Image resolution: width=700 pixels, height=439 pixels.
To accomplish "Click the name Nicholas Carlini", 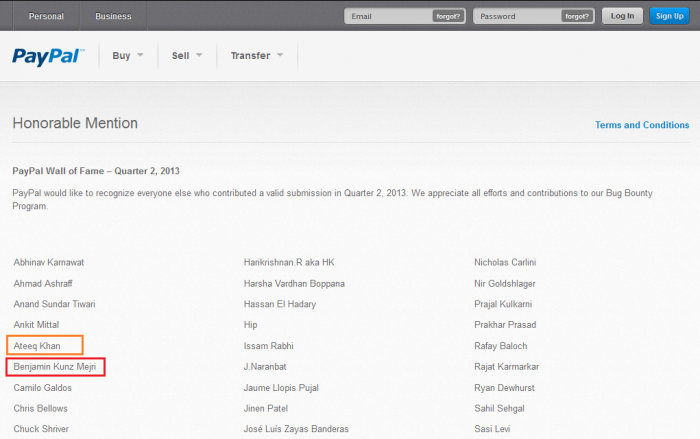I will pyautogui.click(x=505, y=262).
